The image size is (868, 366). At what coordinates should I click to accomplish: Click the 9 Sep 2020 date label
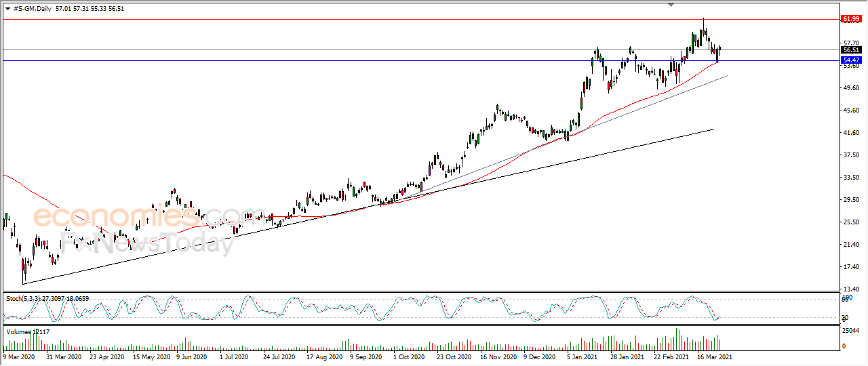[x=367, y=356]
